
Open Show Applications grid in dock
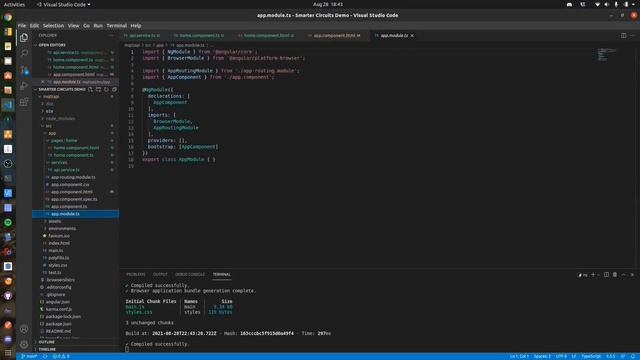[x=8, y=353]
